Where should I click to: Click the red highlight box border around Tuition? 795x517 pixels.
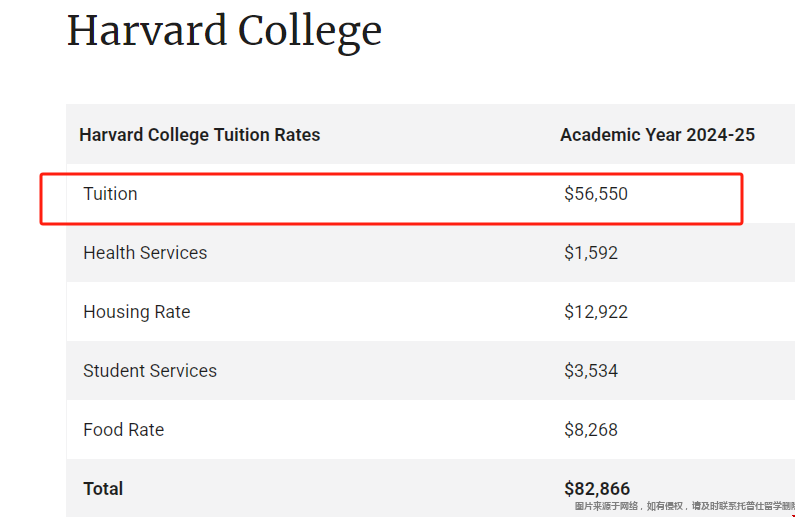tap(391, 175)
